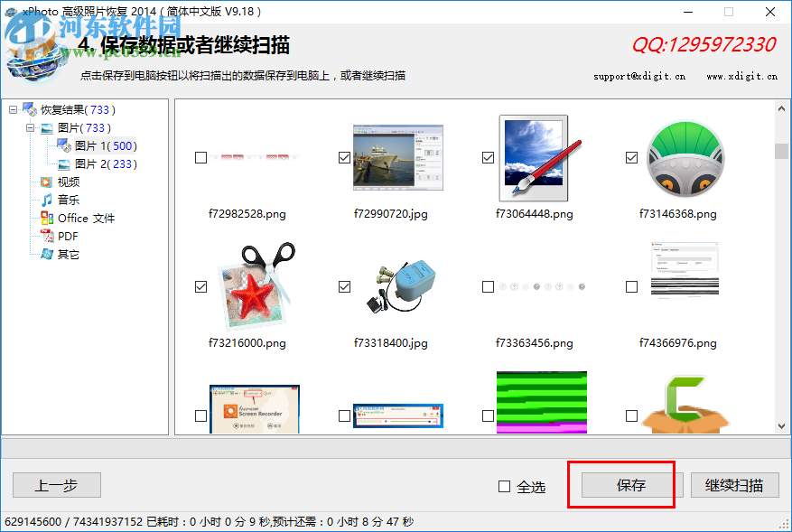This screenshot has width=792, height=532.
Task: Collapse the 图片 tree branch
Action: click(30, 127)
